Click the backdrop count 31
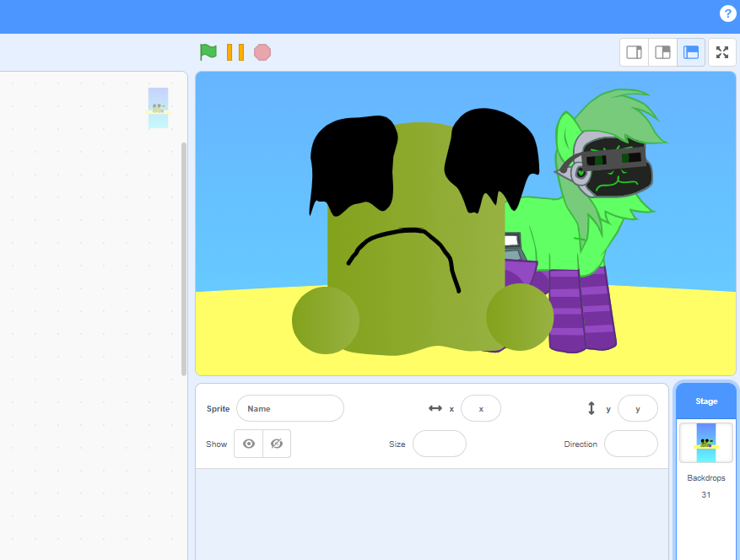The image size is (740, 560). tap(706, 495)
